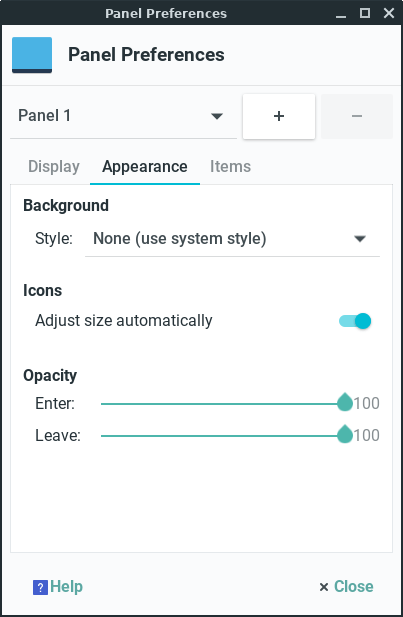The width and height of the screenshot is (403, 617).
Task: Select the Appearance tab
Action: pos(145,167)
